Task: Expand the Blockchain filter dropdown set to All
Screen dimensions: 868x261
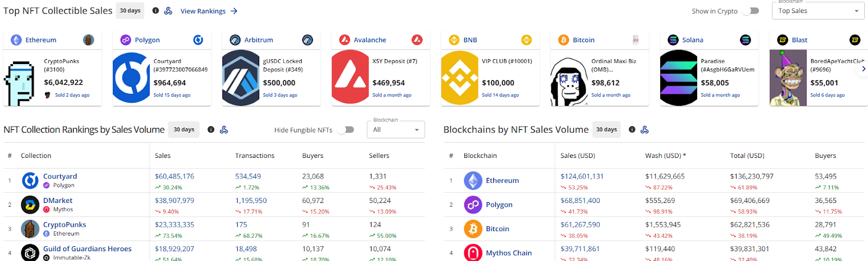Action: [395, 130]
